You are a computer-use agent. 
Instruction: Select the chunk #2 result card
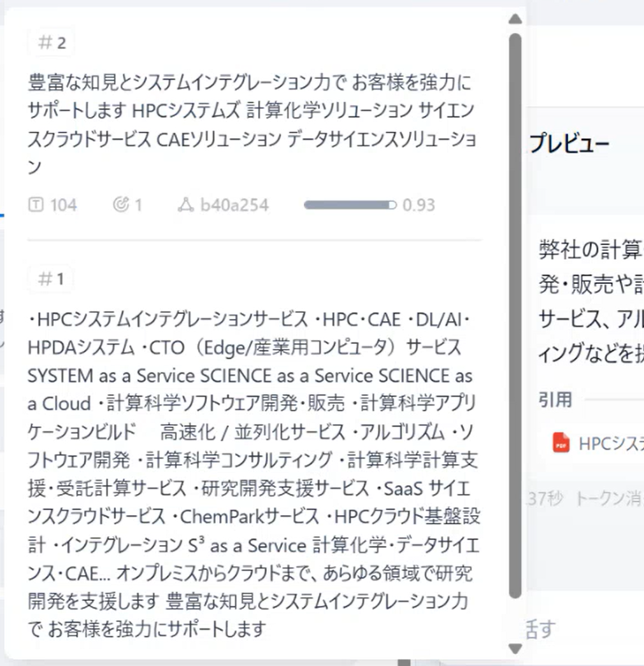[x=255, y=121]
